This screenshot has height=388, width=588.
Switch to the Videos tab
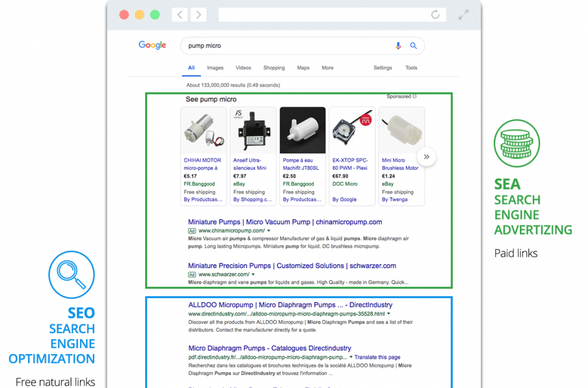point(243,68)
